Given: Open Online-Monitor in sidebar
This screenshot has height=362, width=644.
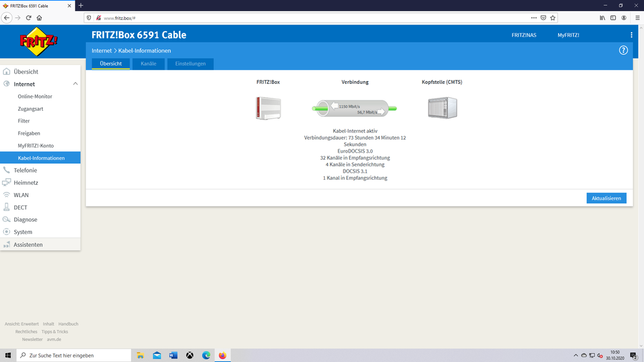Looking at the screenshot, I should (x=35, y=96).
